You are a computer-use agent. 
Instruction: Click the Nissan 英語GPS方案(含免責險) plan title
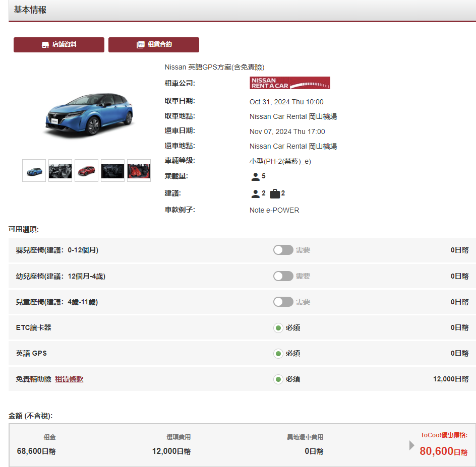coord(215,67)
